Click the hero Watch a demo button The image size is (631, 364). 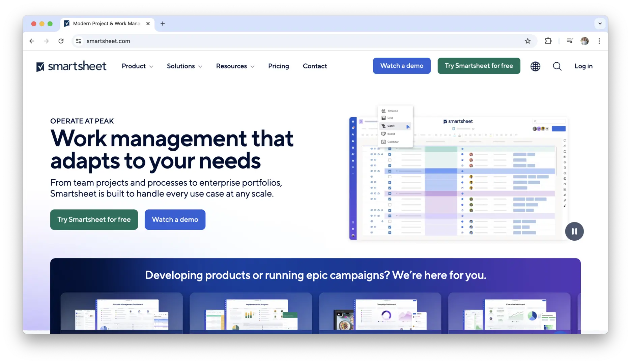[175, 220]
